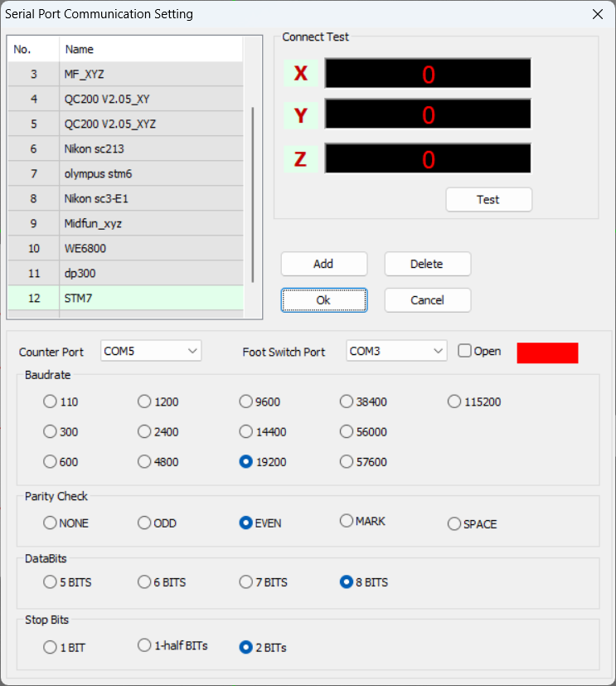Choose 9600 baudrate radio button
This screenshot has width=616, height=686.
pyautogui.click(x=246, y=402)
